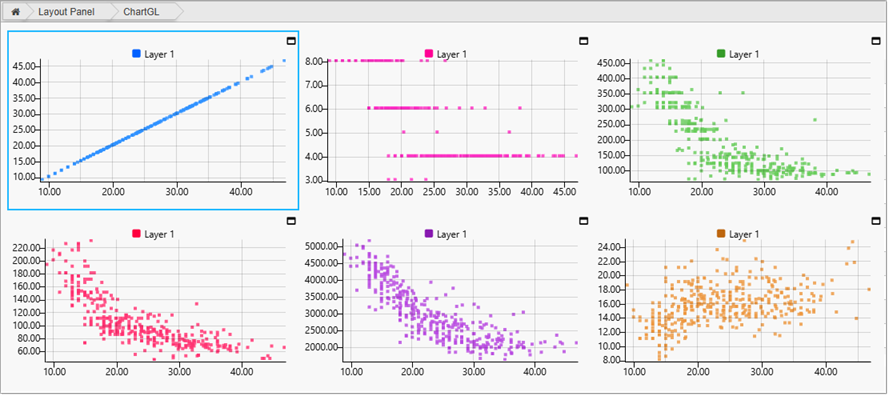Maximize the blue scatter chart panel
Image resolution: width=889 pixels, height=396 pixels.
click(x=291, y=40)
